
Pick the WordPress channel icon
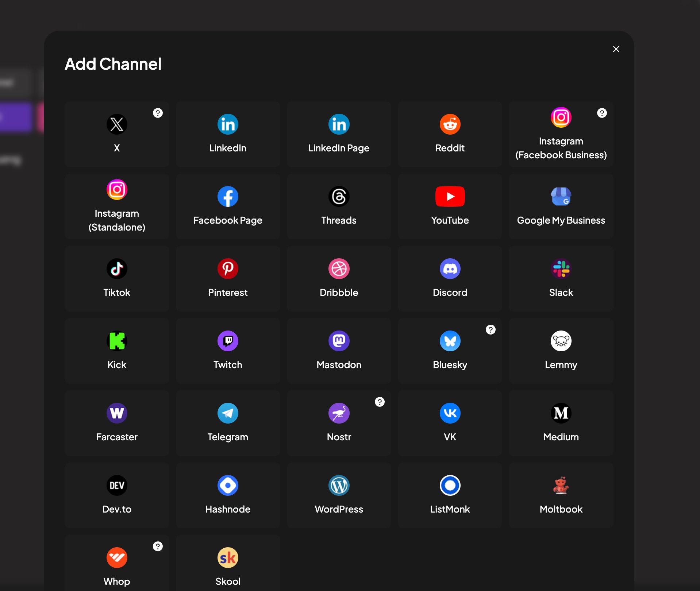click(x=339, y=486)
